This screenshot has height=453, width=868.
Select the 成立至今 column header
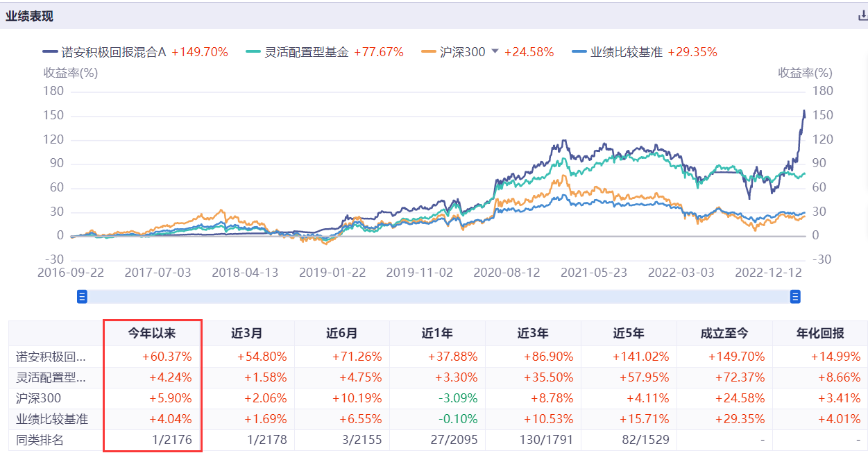tap(724, 334)
